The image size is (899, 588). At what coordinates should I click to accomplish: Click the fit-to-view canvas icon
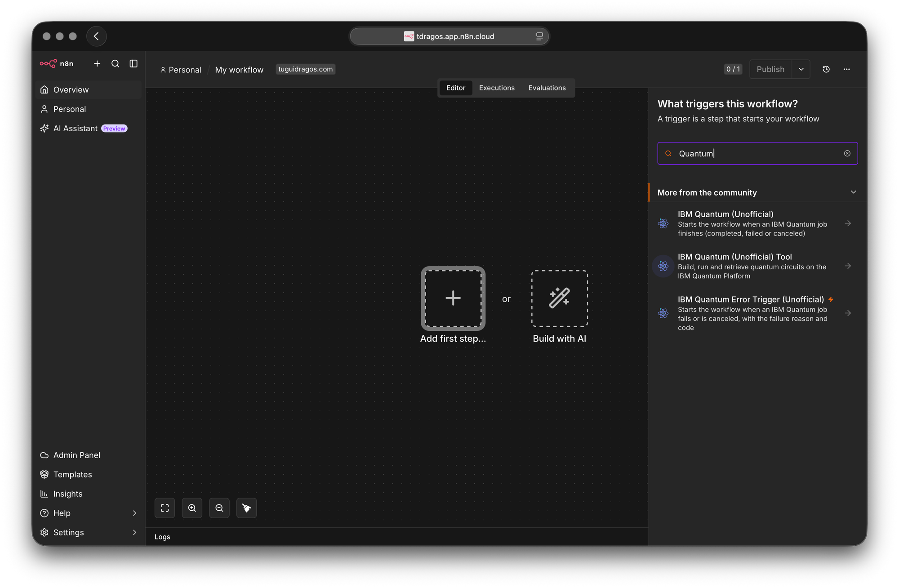(x=165, y=508)
